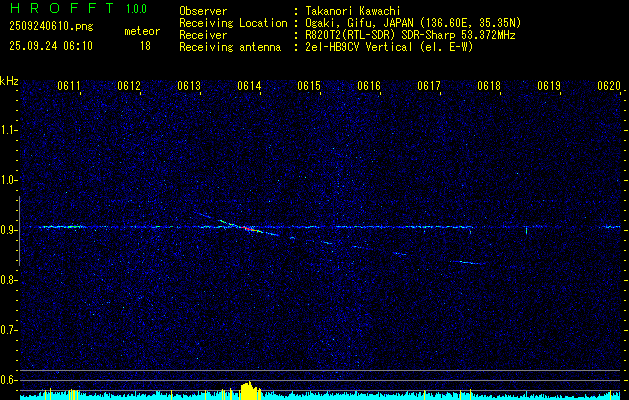Click the Receiving antenna field label
The height and width of the screenshot is (400, 629).
click(x=230, y=47)
